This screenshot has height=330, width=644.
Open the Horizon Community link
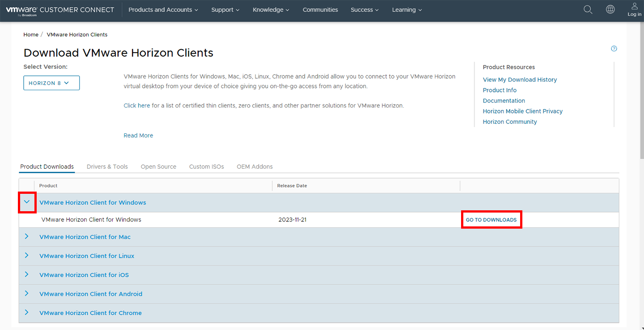click(x=510, y=121)
